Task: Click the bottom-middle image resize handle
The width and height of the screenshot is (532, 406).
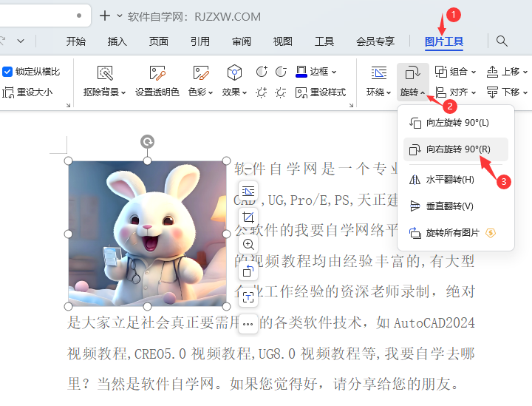Action: pos(147,307)
